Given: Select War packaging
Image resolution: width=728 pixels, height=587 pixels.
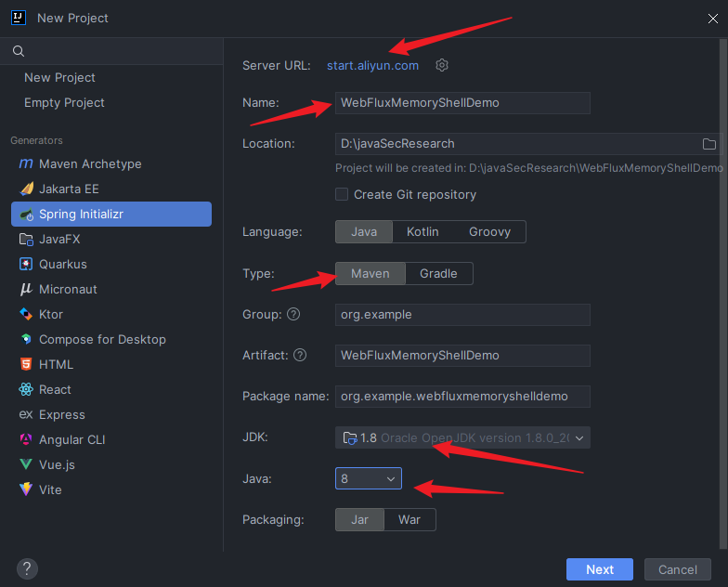Looking at the screenshot, I should point(409,520).
